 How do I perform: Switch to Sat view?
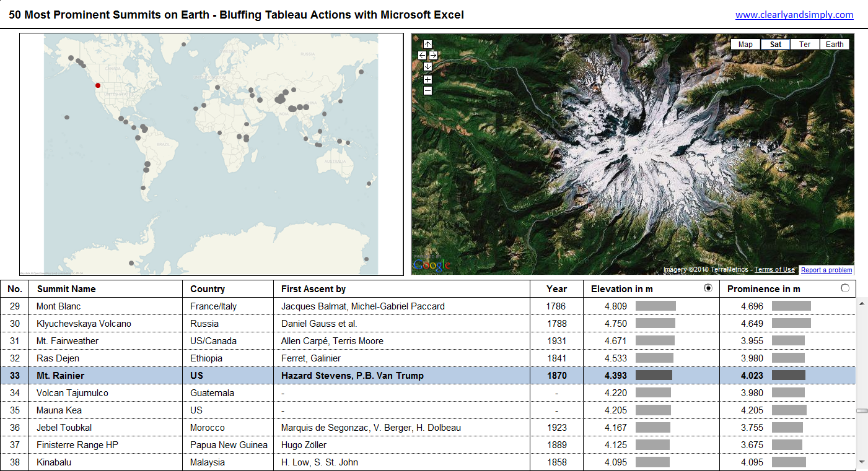click(x=775, y=44)
